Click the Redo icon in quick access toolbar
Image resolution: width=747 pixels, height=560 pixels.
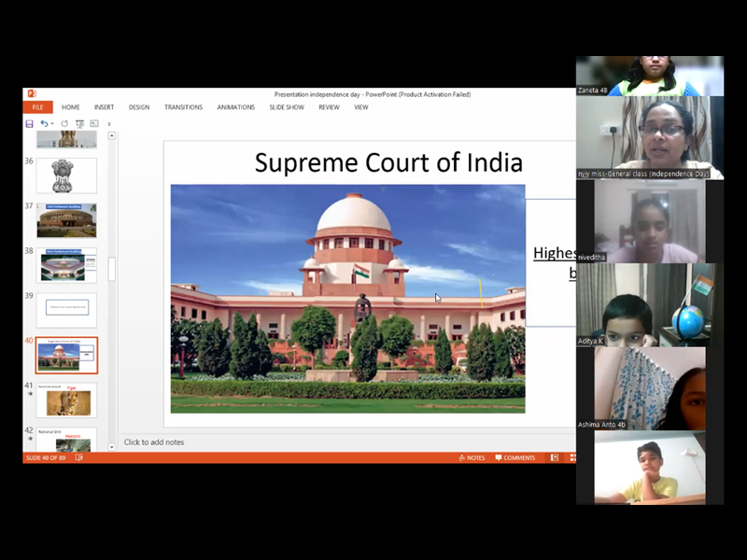pos(64,123)
